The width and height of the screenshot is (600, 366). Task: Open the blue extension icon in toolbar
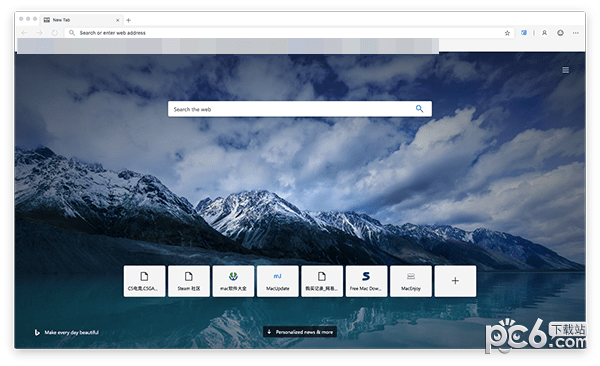coord(524,33)
